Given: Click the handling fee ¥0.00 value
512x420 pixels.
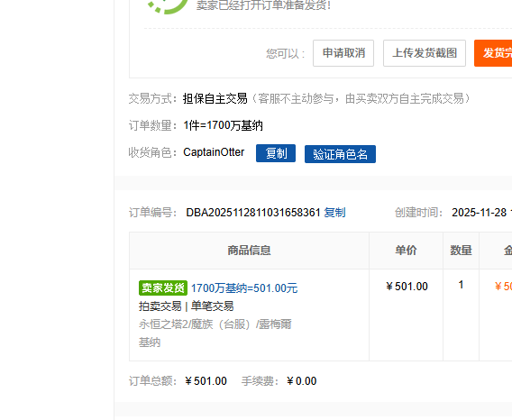Looking at the screenshot, I should (x=302, y=381).
